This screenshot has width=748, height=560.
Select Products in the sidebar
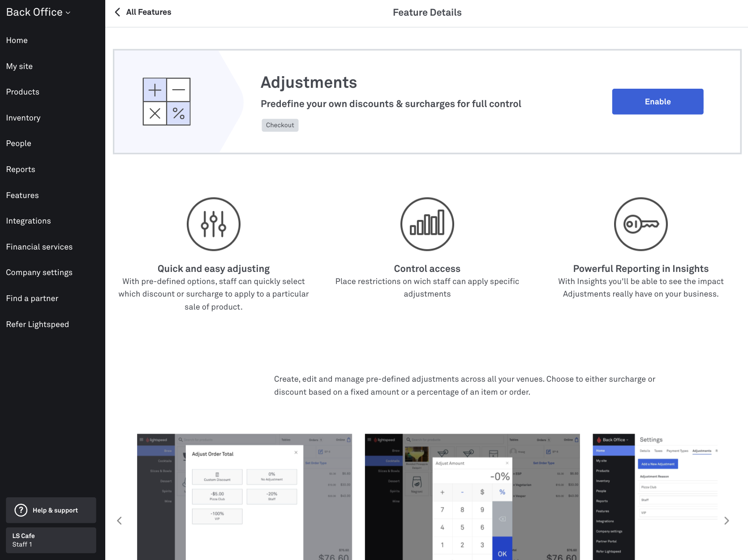23,92
